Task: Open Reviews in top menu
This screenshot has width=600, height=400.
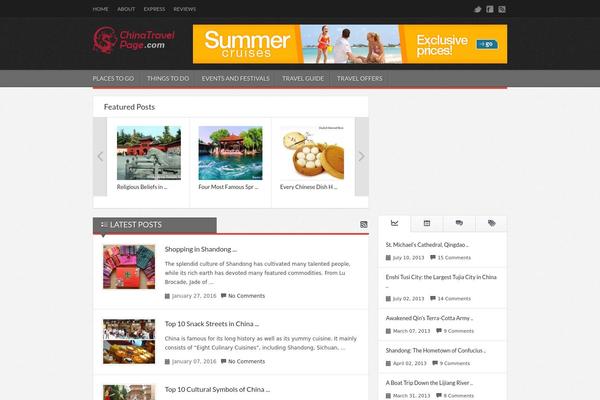Action: tap(185, 9)
